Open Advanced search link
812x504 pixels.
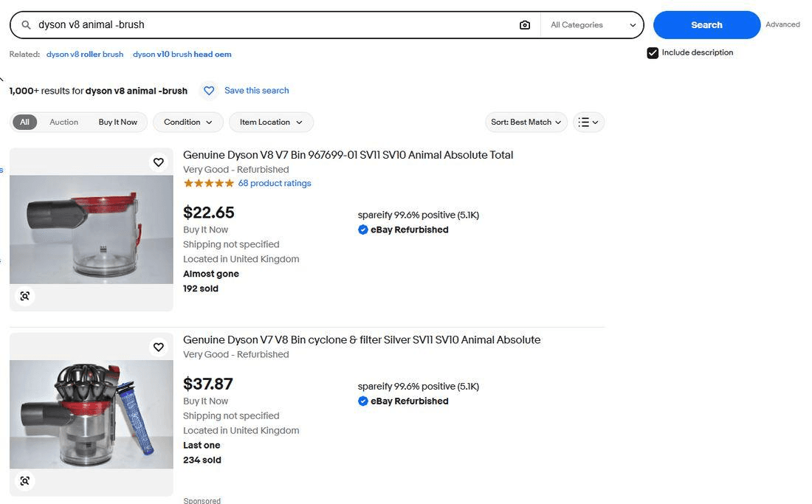click(x=782, y=24)
